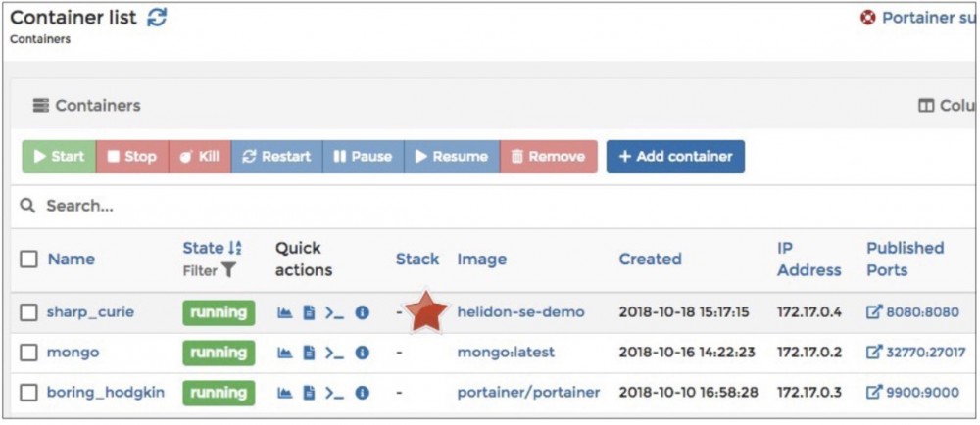
Task: Click the Add container button
Action: (x=675, y=157)
